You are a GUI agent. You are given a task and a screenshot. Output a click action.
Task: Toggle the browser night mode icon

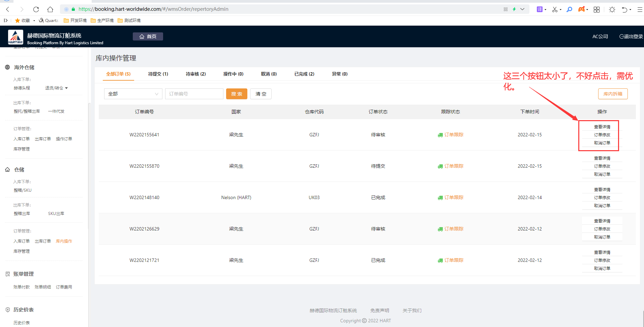coord(612,9)
